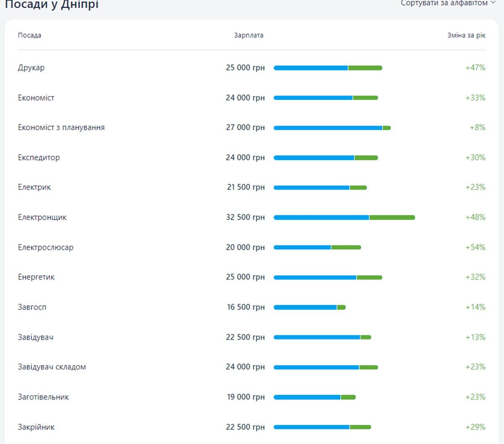
Task: Click the 'Зарплата' column header
Action: pyautogui.click(x=249, y=36)
